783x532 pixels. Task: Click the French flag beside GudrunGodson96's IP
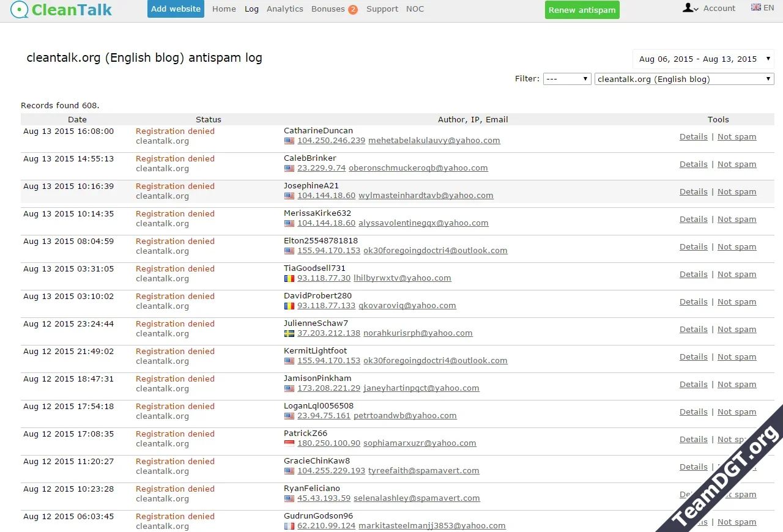tap(289, 526)
